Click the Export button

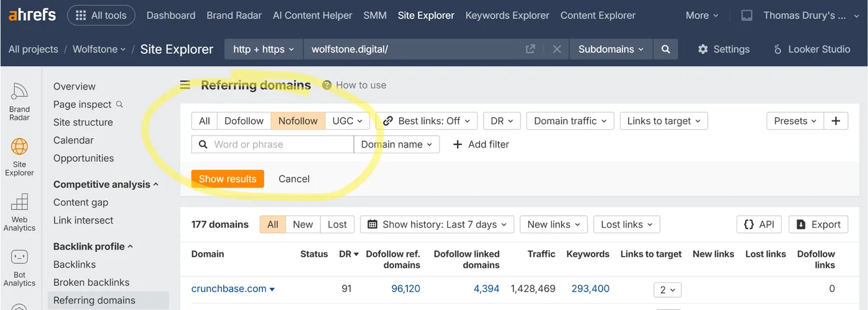[x=818, y=224]
